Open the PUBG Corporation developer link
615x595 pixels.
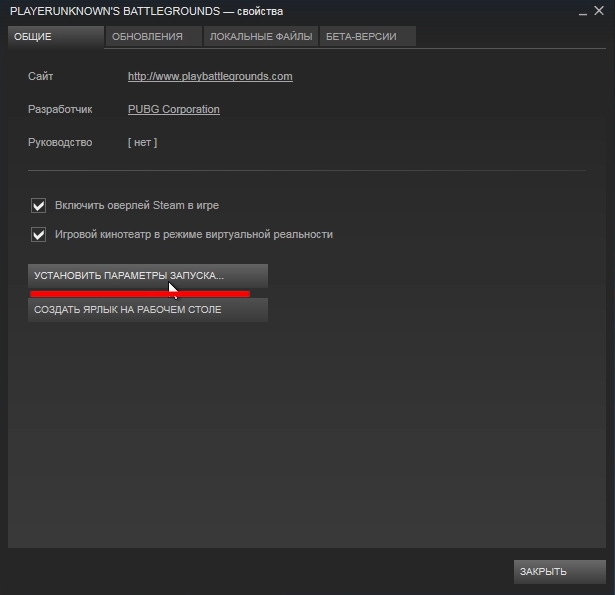coord(174,109)
